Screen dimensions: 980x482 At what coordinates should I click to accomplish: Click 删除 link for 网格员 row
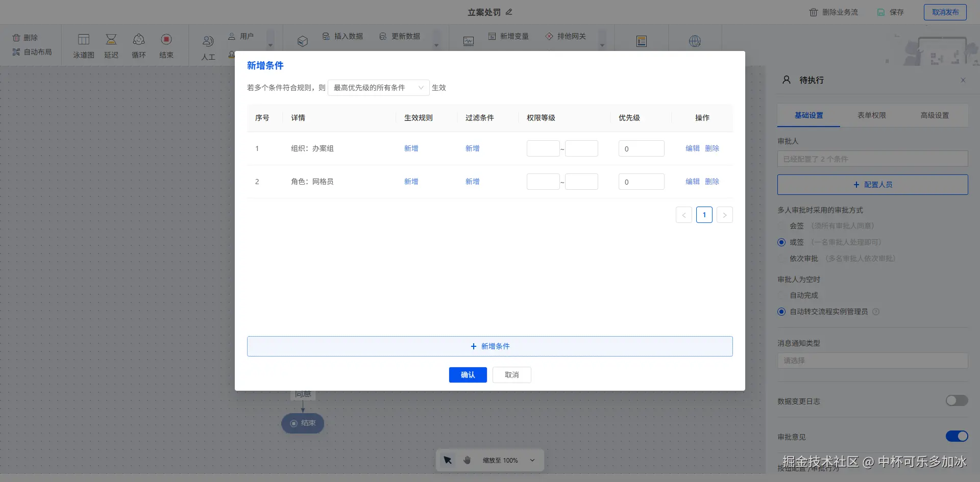(712, 182)
